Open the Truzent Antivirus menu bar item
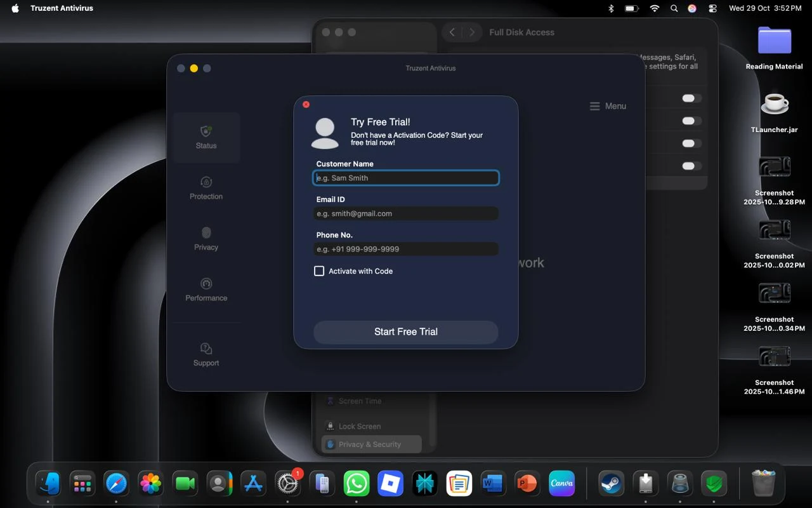The image size is (812, 508). click(62, 8)
